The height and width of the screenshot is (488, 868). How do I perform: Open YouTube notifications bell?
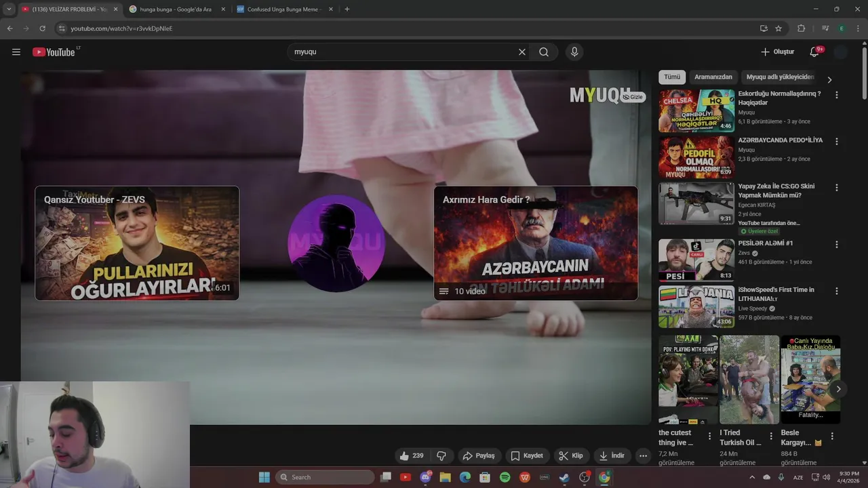814,52
